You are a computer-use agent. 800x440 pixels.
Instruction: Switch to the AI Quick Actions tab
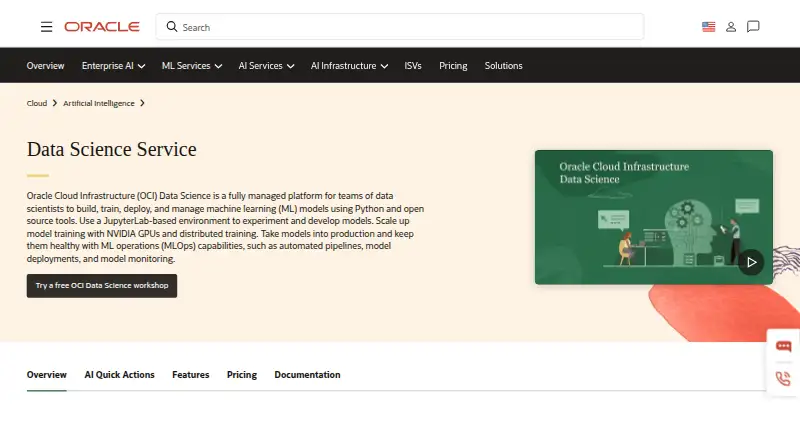click(119, 375)
